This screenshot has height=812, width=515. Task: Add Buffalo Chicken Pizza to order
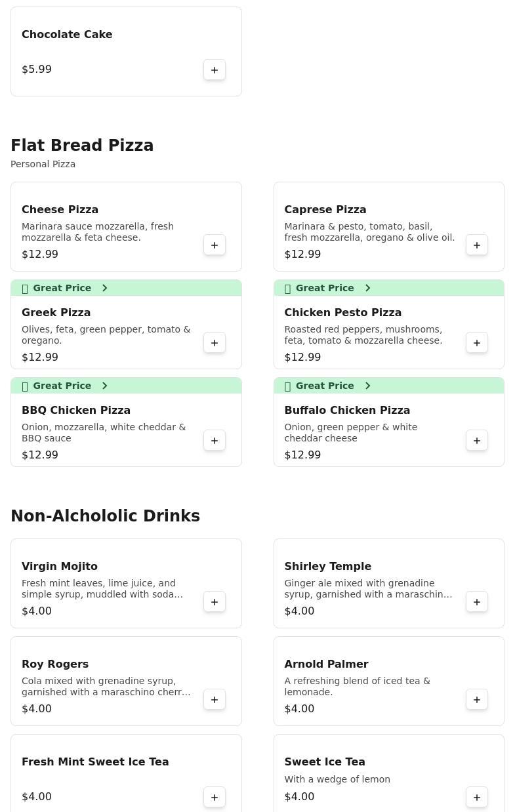pyautogui.click(x=477, y=441)
